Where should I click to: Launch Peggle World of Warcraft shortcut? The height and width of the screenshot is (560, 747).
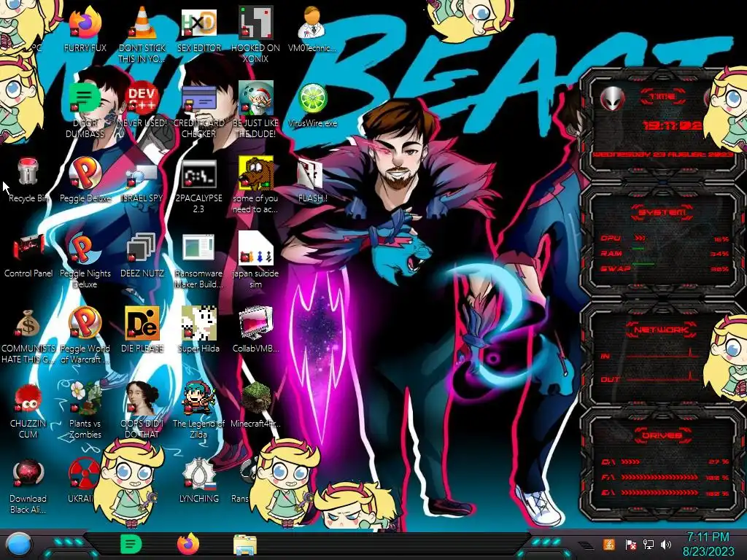point(85,324)
